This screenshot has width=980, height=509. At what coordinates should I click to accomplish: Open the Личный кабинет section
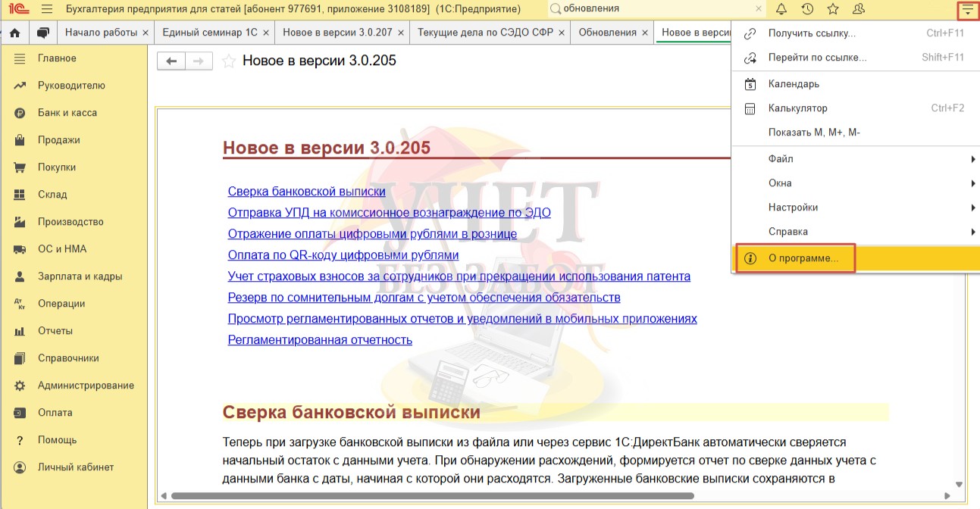point(74,467)
